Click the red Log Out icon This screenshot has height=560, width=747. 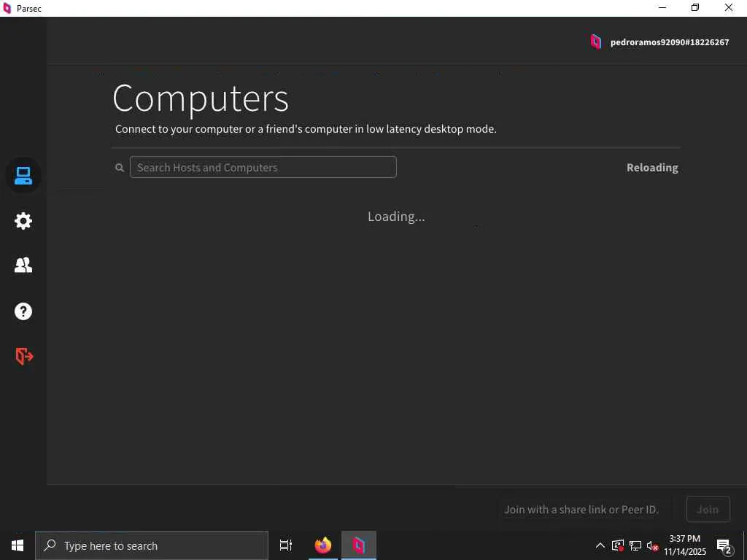point(24,356)
